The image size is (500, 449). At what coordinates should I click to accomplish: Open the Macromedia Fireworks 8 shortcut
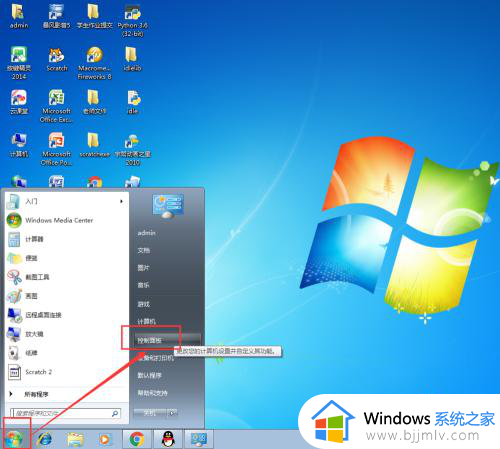pyautogui.click(x=95, y=63)
